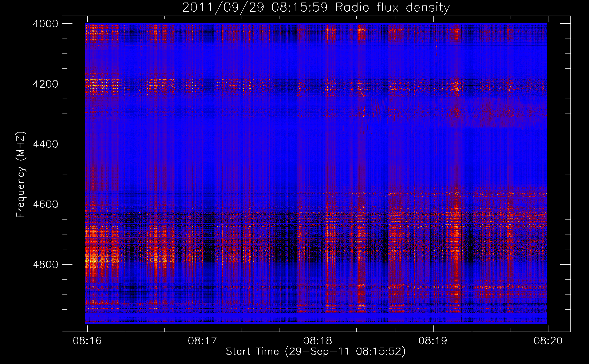Click the "Frequency (MHZ)" axis title
589x364 pixels.
pos(21,175)
